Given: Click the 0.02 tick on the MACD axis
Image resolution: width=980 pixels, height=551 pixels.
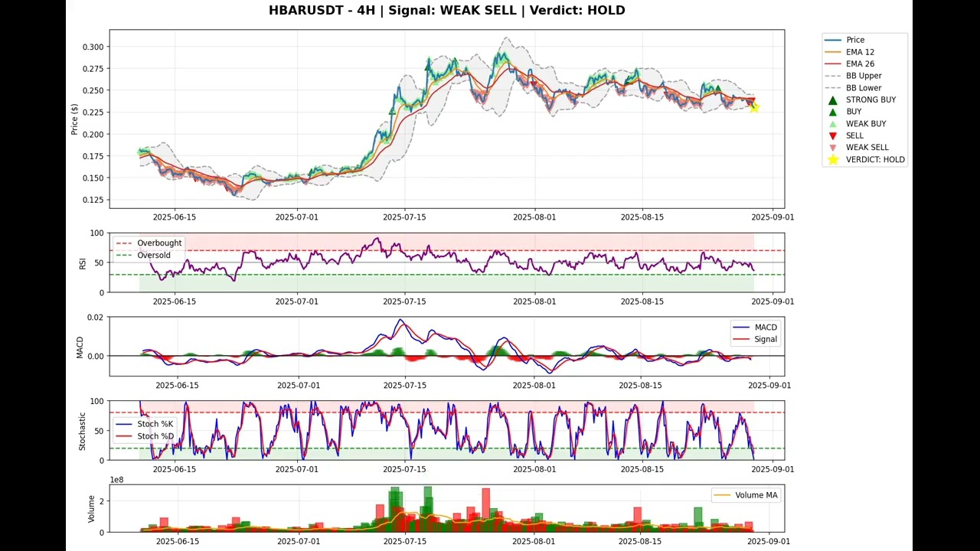Looking at the screenshot, I should (x=96, y=318).
